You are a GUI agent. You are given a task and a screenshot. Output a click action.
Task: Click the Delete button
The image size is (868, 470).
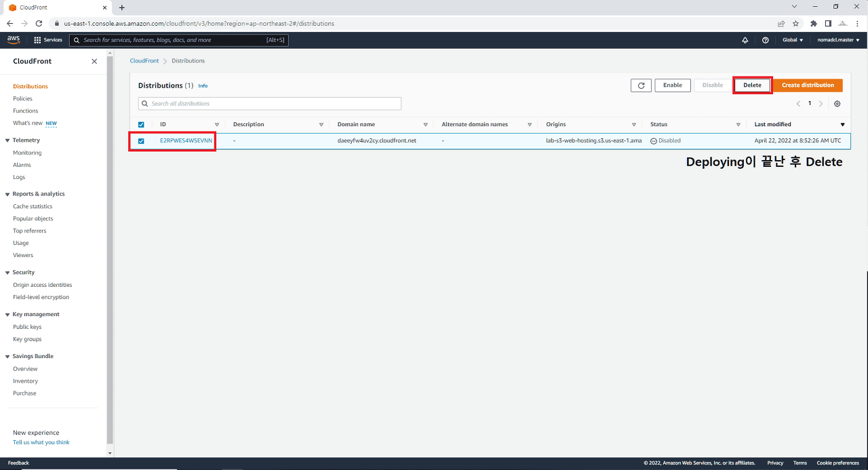pos(752,85)
